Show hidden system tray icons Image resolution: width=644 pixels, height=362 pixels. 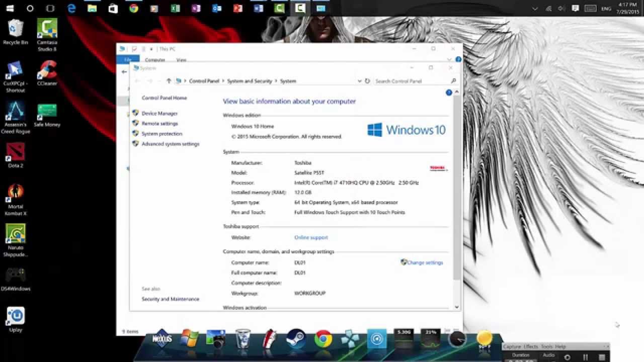(535, 9)
